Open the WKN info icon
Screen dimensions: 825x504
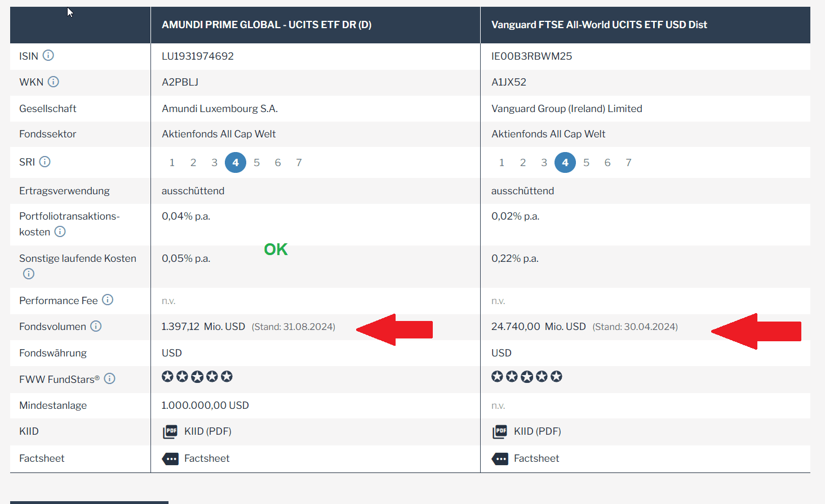54,82
